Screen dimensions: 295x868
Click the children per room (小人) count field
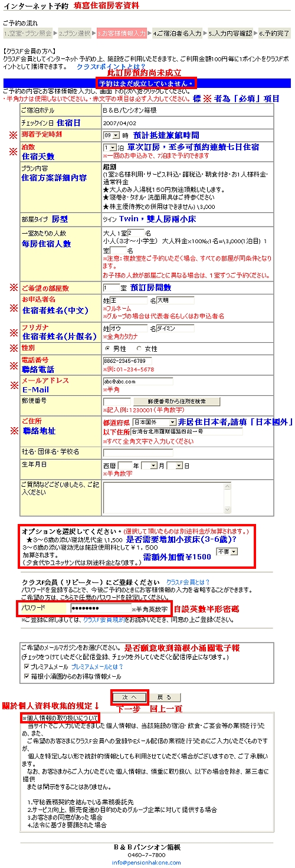coord(118,251)
